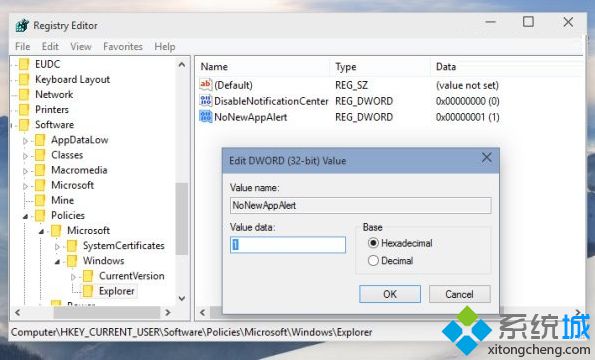Click values pane scroll left arrow
Viewport: 595px width, 360px height.
click(203, 313)
